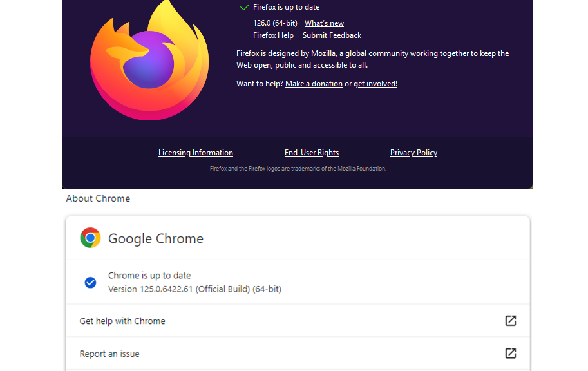Open the Privacy Policy link
The width and height of the screenshot is (588, 371).
point(413,153)
